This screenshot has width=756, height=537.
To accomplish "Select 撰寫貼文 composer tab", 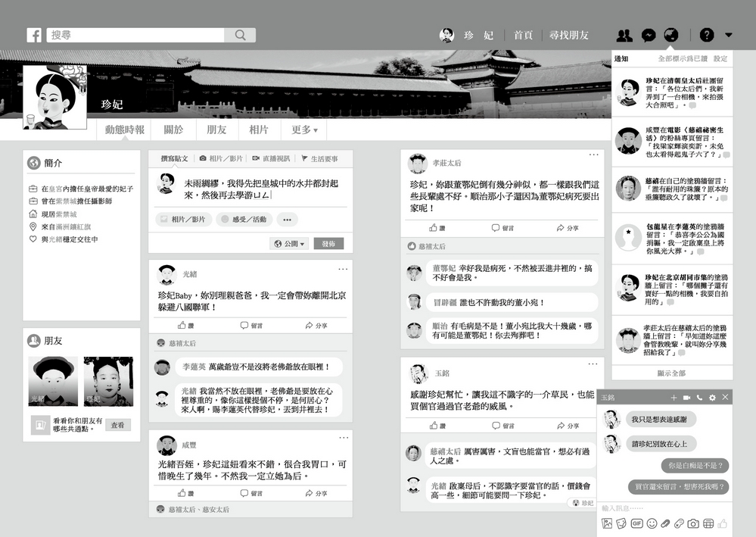I will pyautogui.click(x=174, y=159).
